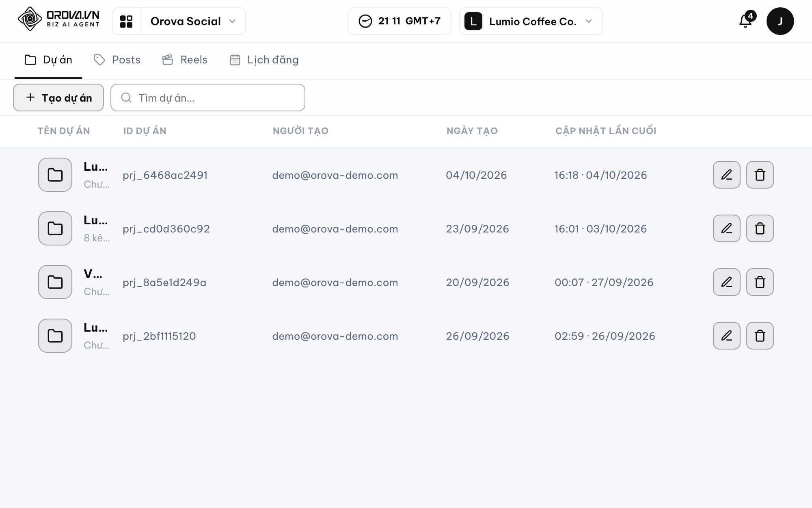Delete project prj_8a5e1d249a using trash icon

pyautogui.click(x=760, y=282)
